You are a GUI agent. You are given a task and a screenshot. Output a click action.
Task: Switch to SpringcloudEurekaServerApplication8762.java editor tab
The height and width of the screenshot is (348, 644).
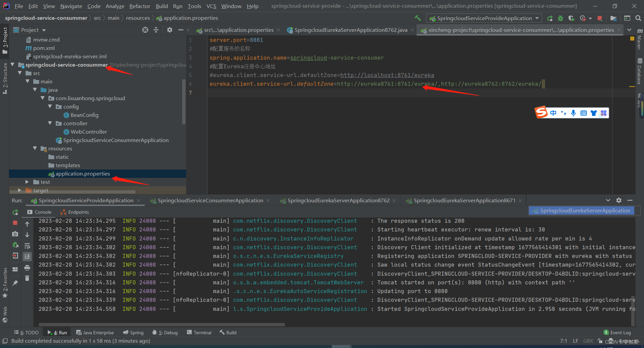click(x=351, y=30)
